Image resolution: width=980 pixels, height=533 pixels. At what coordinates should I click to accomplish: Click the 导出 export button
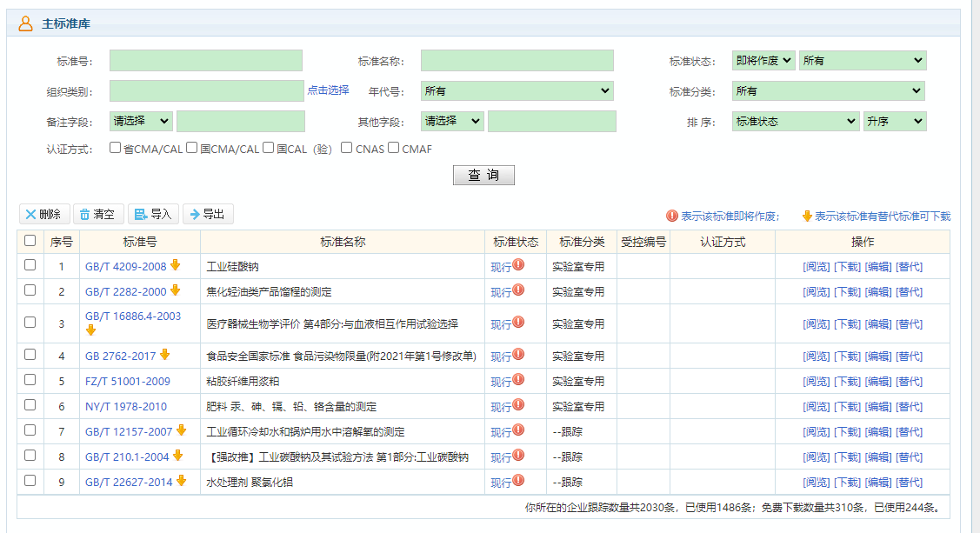coord(208,214)
